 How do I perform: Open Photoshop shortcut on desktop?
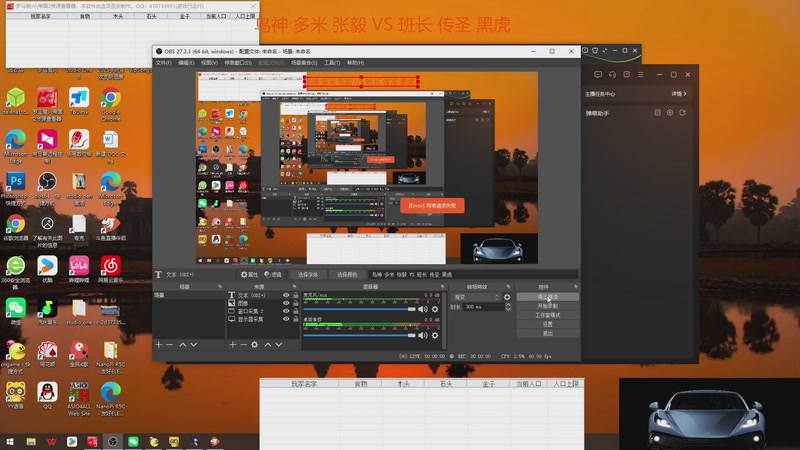(16, 188)
